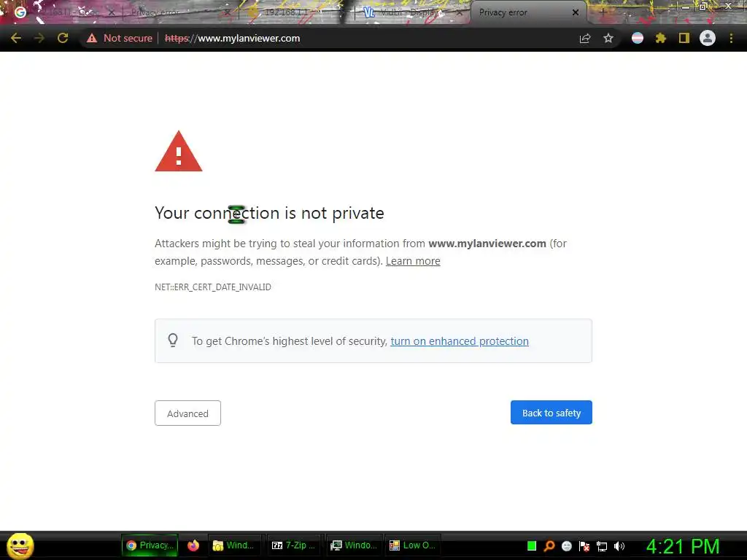This screenshot has height=560, width=747.
Task: Close the Google search tab
Action: click(x=112, y=12)
